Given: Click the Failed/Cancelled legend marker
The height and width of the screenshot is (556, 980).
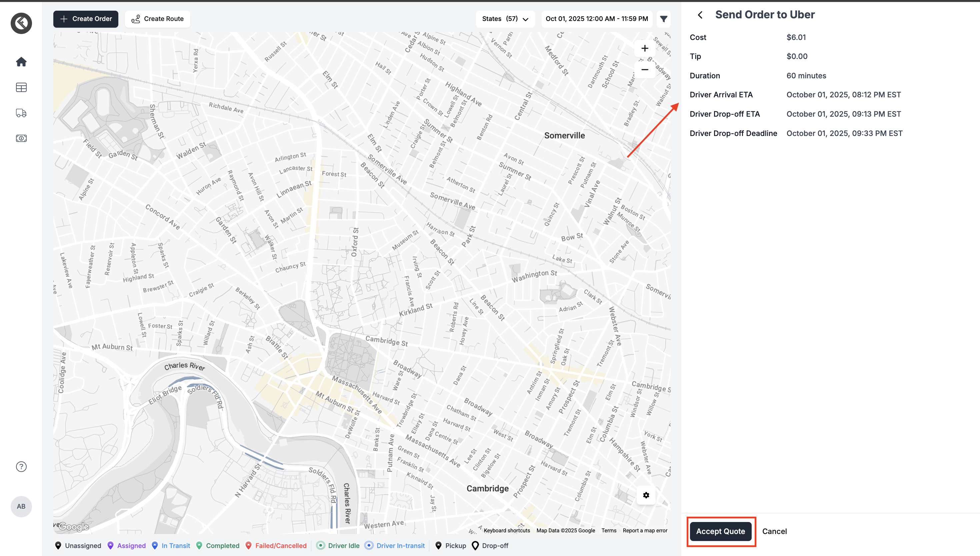Looking at the screenshot, I should [x=248, y=545].
